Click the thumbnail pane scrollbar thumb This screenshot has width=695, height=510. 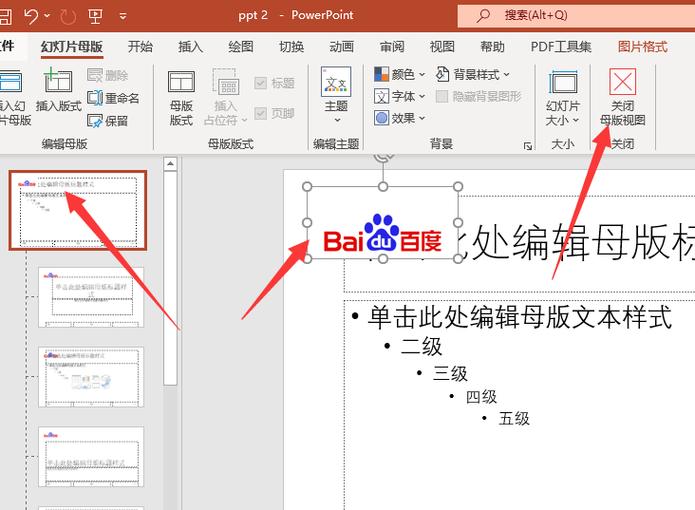(170, 278)
